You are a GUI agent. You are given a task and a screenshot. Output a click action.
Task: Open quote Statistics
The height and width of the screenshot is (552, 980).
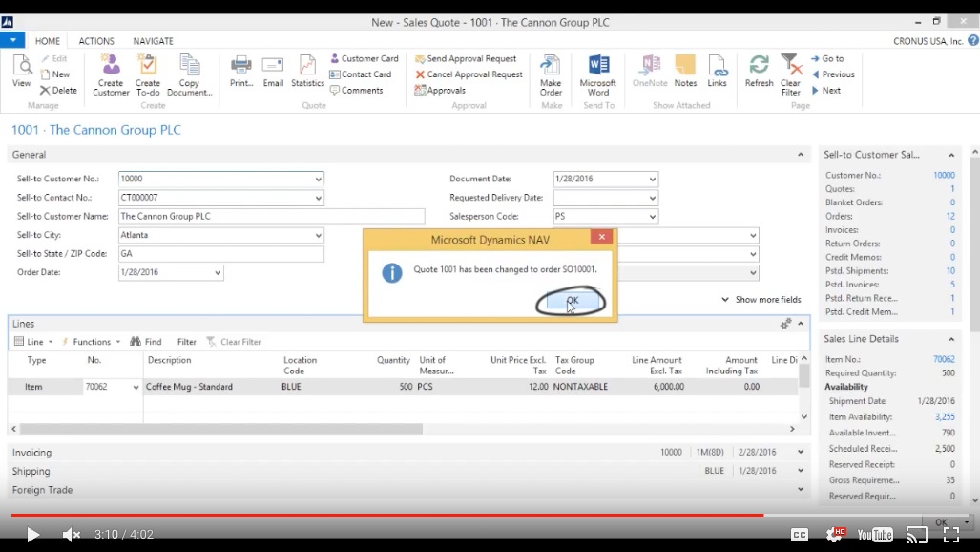click(307, 71)
